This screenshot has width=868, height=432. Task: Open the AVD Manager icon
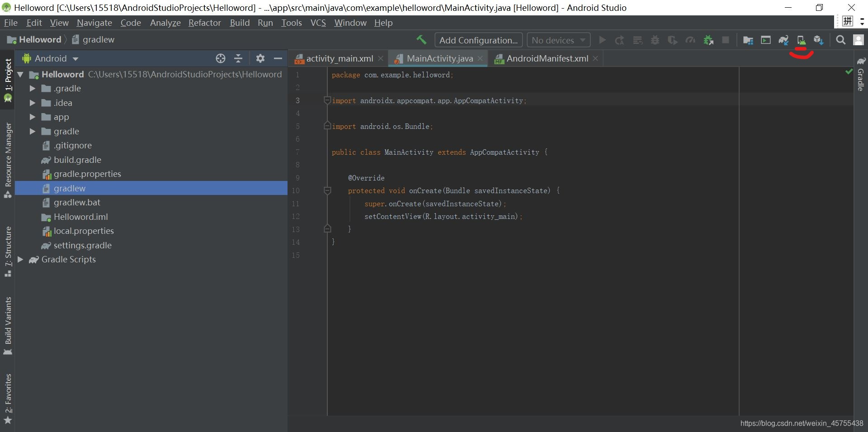click(x=801, y=40)
